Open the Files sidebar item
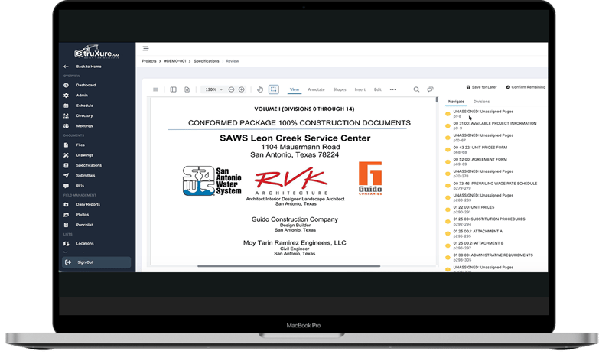Image resolution: width=612 pixels, height=364 pixels. click(x=74, y=145)
